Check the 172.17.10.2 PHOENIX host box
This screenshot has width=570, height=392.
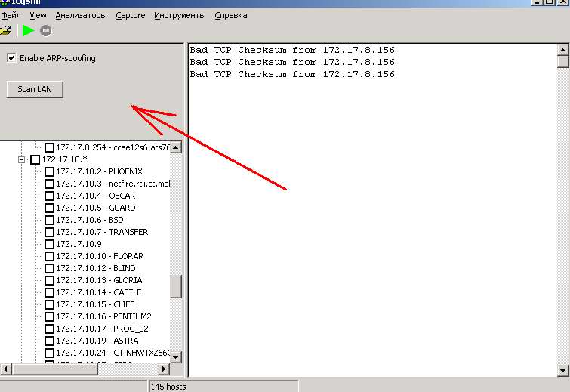pos(49,171)
